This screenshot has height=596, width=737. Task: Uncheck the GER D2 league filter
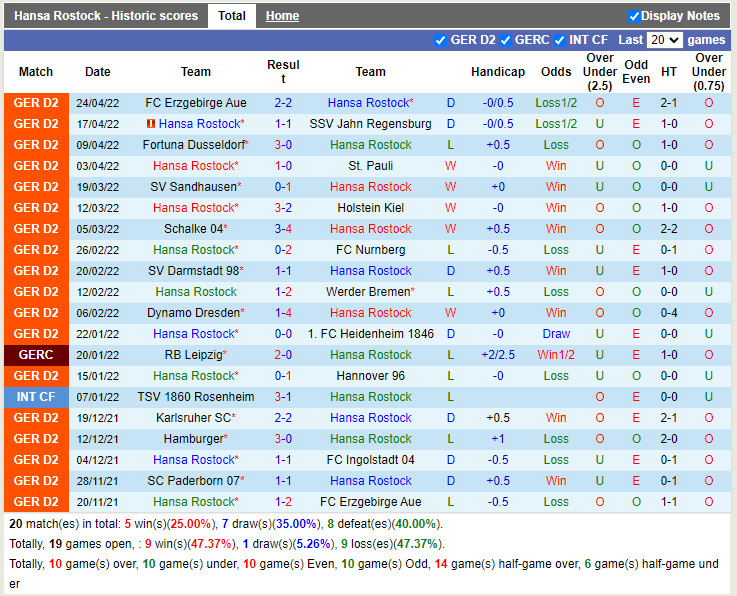click(440, 40)
